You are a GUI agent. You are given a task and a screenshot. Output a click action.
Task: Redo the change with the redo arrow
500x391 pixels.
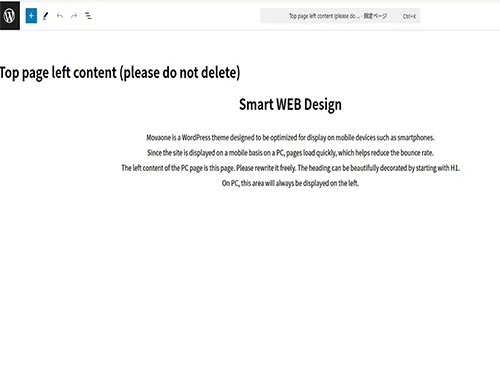point(74,16)
